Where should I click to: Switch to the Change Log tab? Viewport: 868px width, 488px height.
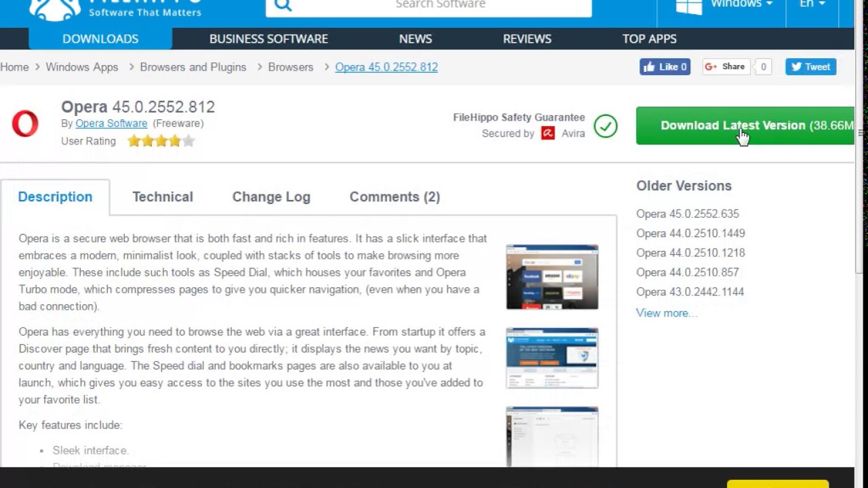click(x=271, y=197)
